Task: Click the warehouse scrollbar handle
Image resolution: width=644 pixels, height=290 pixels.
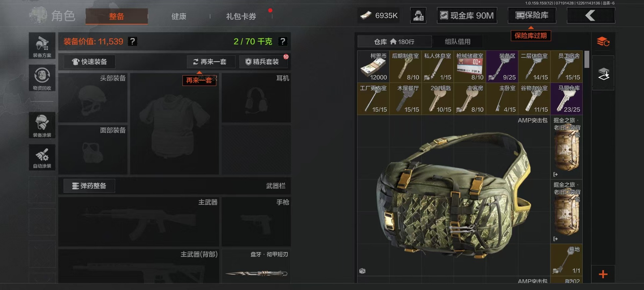Action: (x=587, y=59)
